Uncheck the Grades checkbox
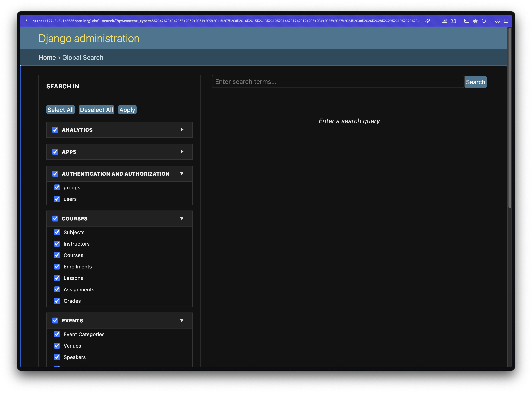This screenshot has width=532, height=393. [x=57, y=301]
